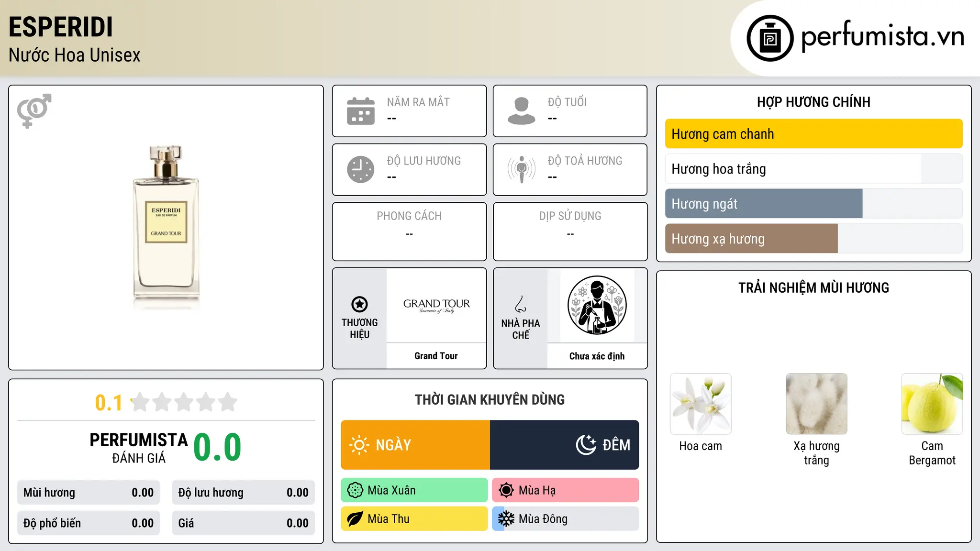Click the moon icon next to Đêm
980x551 pixels.
click(x=586, y=445)
